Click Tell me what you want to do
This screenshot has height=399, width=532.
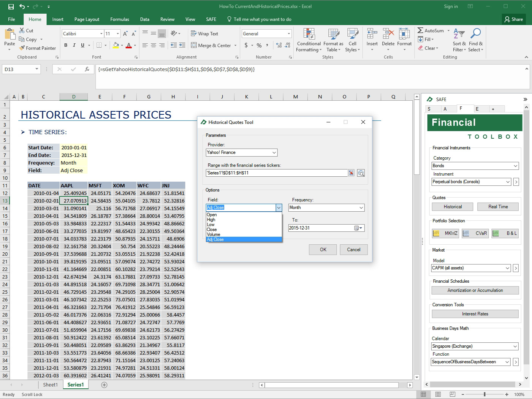tap(259, 19)
